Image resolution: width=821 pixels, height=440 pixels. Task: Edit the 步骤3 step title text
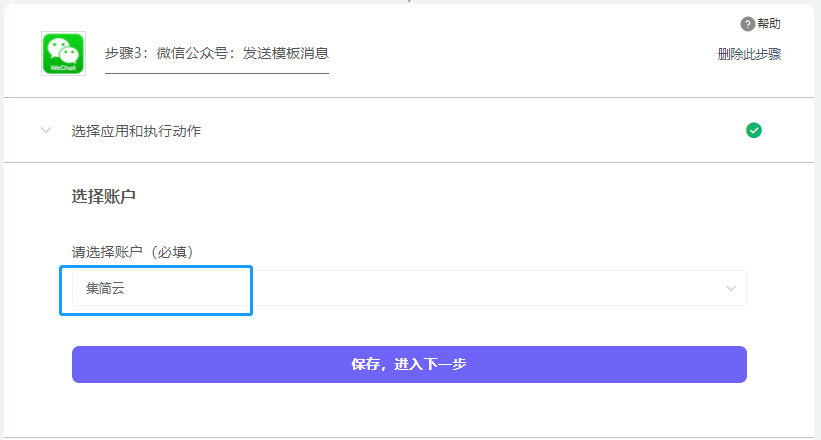click(x=217, y=53)
